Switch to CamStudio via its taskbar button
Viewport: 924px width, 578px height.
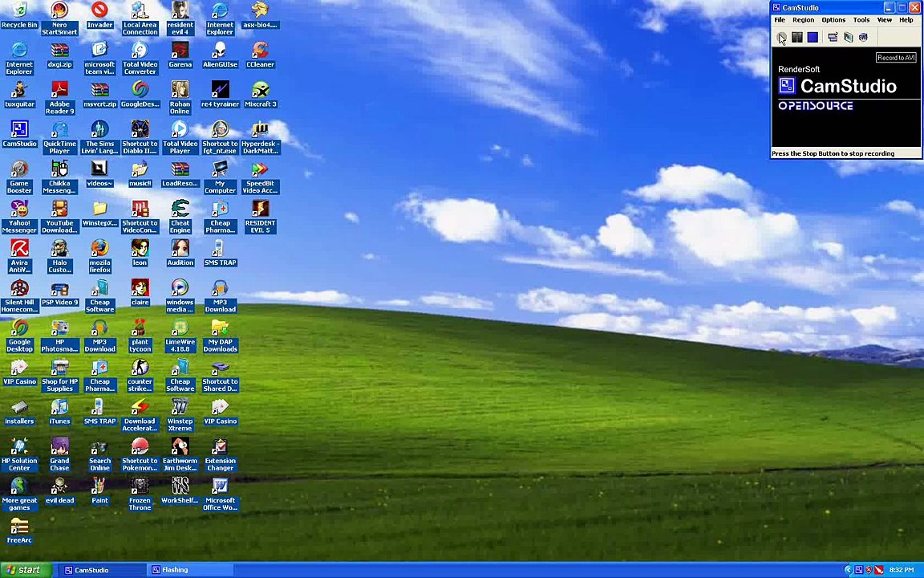click(101, 570)
